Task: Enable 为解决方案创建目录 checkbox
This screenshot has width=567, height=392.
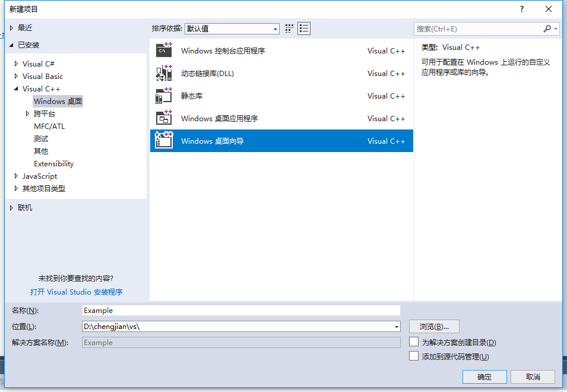Action: tap(414, 342)
